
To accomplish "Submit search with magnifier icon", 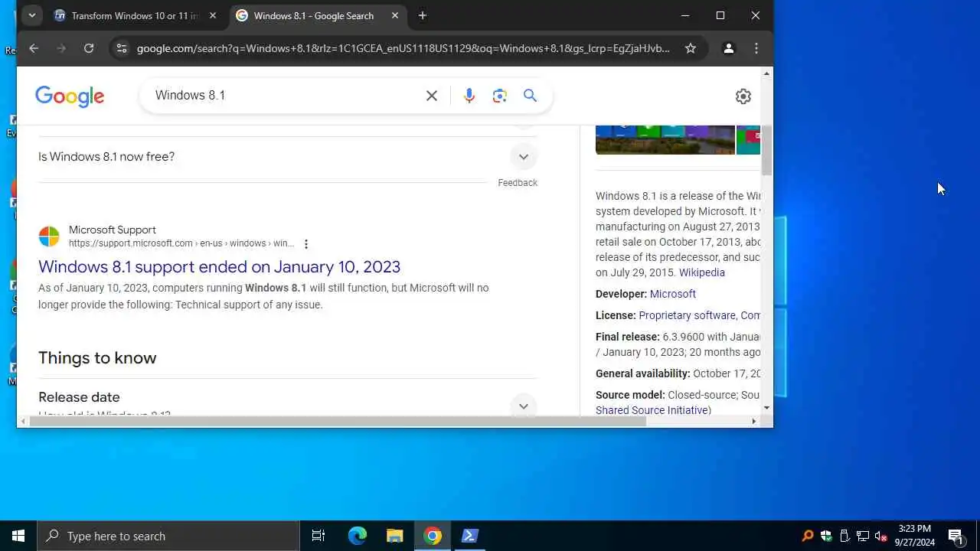I will (530, 96).
